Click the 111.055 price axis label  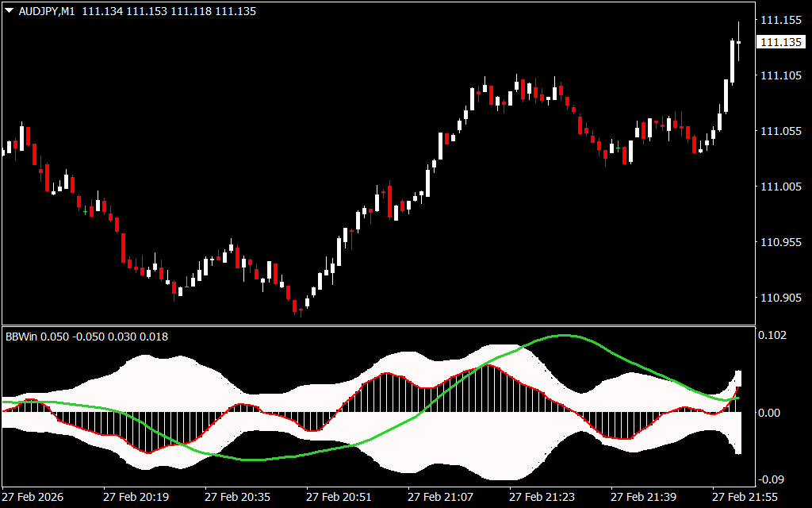(780, 131)
